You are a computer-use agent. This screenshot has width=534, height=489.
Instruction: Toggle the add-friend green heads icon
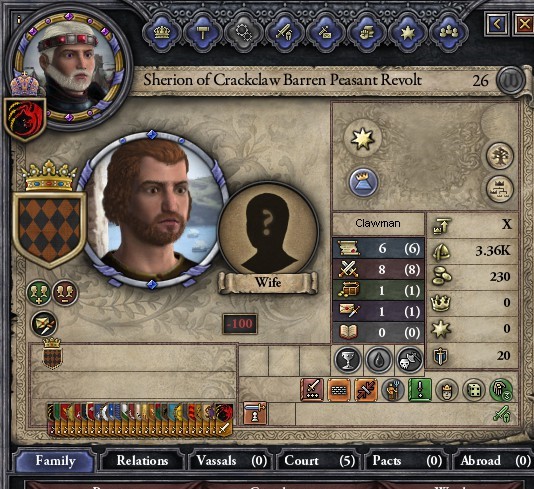[x=39, y=293]
